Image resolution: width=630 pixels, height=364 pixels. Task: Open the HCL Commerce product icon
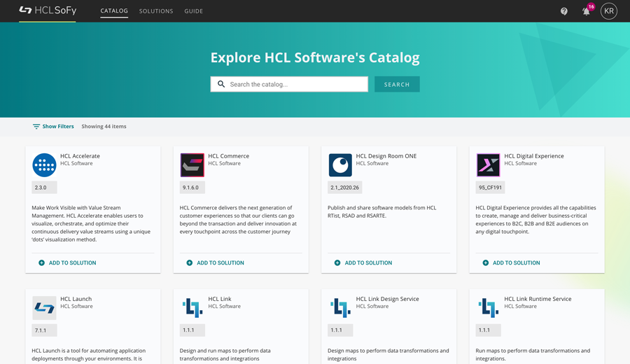pos(192,165)
